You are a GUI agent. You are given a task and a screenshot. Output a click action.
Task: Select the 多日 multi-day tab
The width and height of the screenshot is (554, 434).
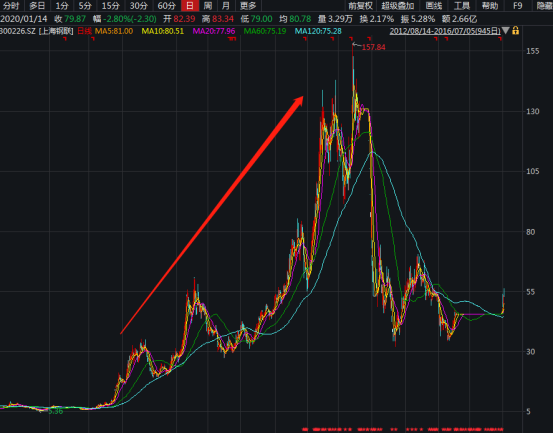(37, 6)
